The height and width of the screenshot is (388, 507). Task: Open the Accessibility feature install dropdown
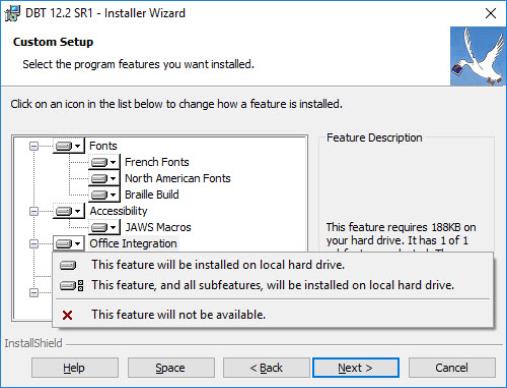pos(68,211)
